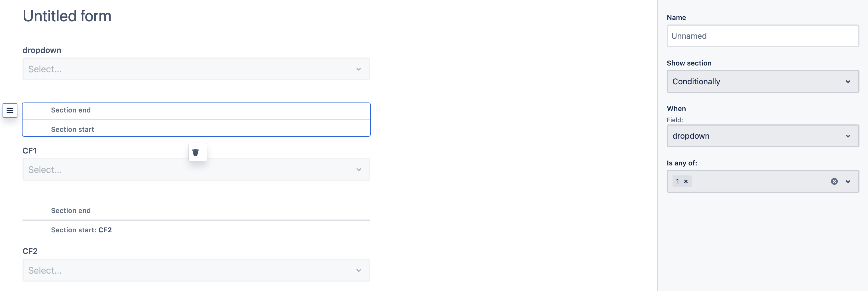868x291 pixels.
Task: Select Section start: CF2 divider
Action: (x=81, y=230)
